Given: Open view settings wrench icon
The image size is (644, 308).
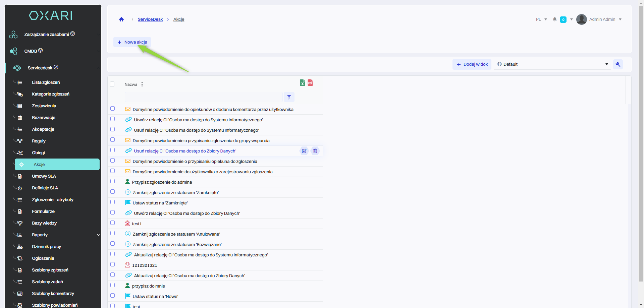Looking at the screenshot, I should tap(618, 64).
